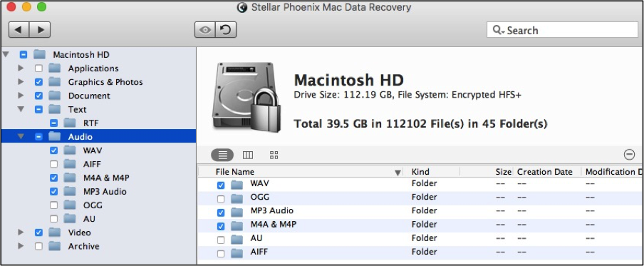Collapse the Text tree node
This screenshot has width=644, height=266.
21,109
